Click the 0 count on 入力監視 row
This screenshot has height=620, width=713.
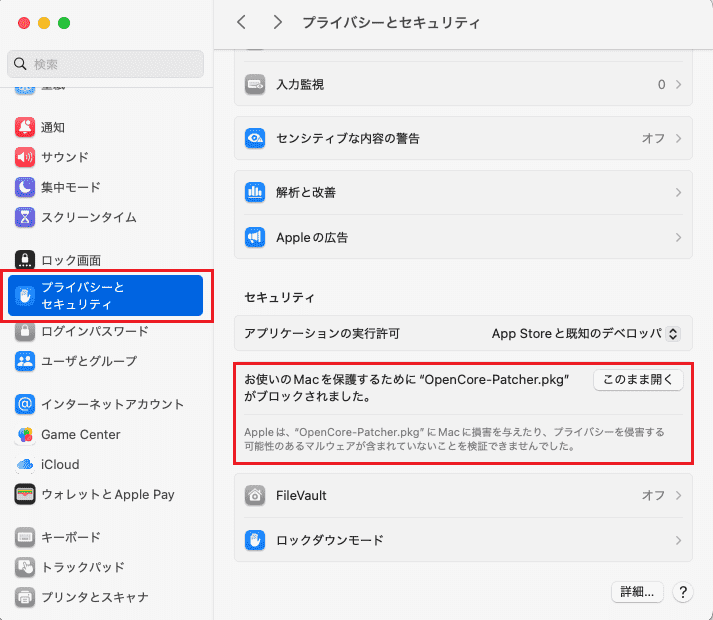(x=662, y=85)
